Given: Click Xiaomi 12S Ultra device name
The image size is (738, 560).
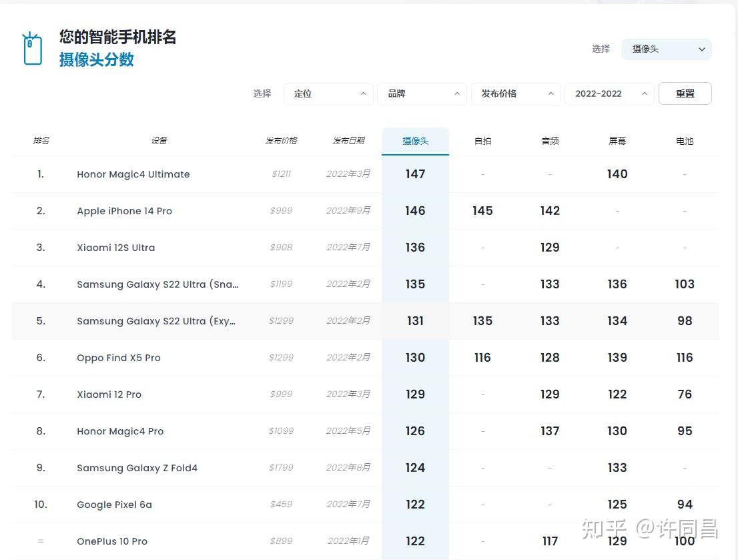Looking at the screenshot, I should coord(115,248).
